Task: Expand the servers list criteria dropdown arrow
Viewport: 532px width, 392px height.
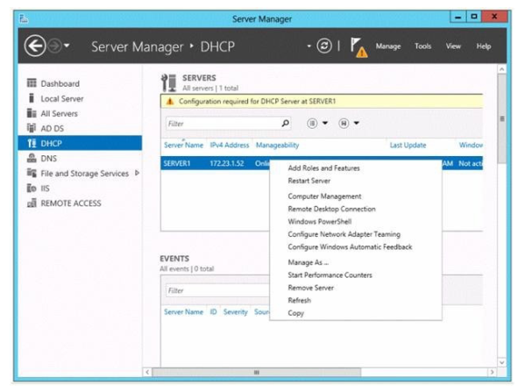Action: [x=325, y=123]
